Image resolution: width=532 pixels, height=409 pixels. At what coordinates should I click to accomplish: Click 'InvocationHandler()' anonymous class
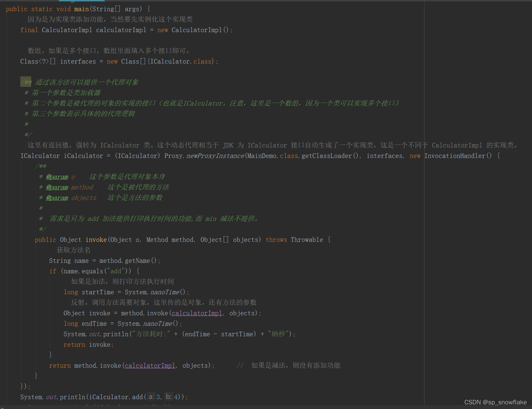(x=458, y=156)
